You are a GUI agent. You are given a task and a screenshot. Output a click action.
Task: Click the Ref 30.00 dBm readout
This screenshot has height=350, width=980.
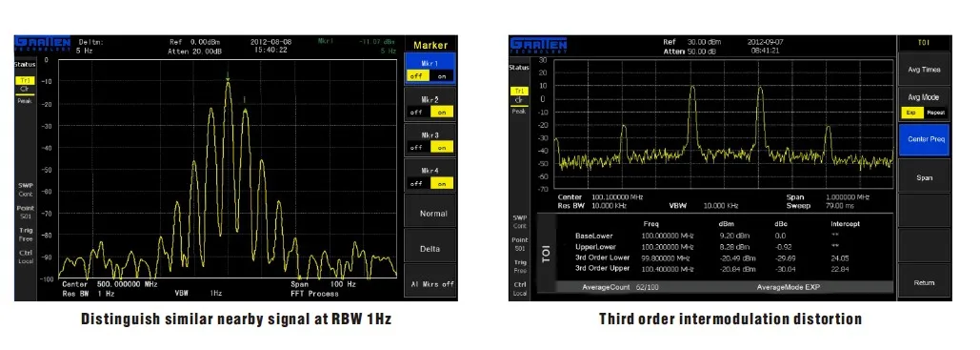(691, 42)
